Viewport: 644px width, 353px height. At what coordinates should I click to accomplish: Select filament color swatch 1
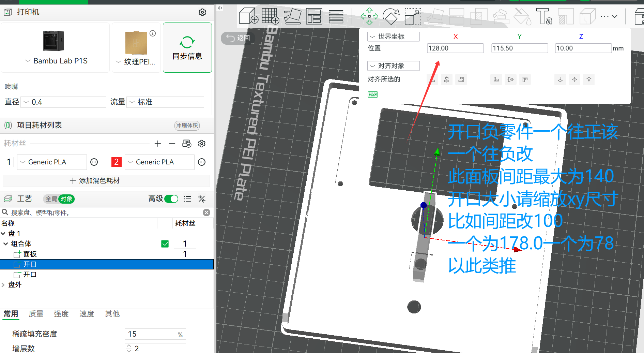pos(9,162)
